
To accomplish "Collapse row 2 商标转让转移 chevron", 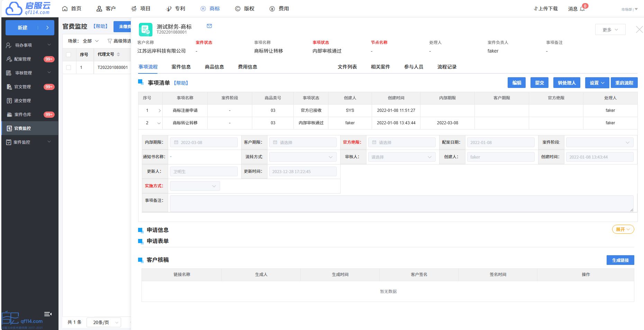I will coord(159,123).
